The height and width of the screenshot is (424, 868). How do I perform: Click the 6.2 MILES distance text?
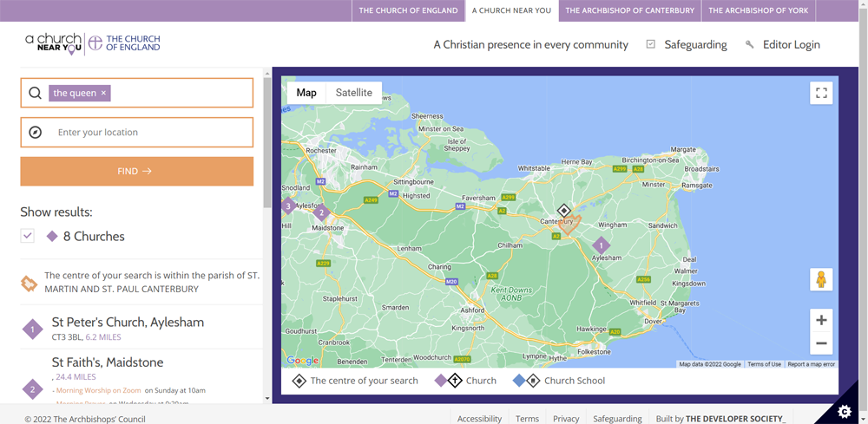tap(103, 336)
